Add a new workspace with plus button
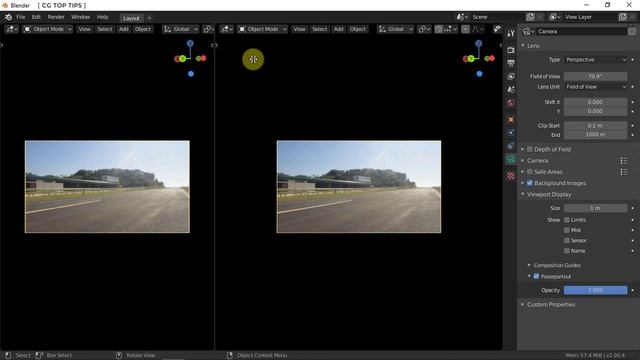The image size is (640, 360). coord(149,18)
